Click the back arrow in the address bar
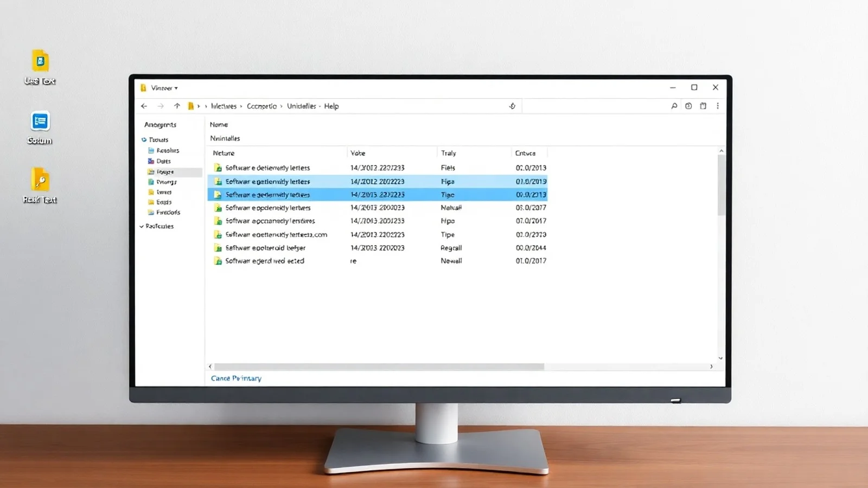This screenshot has height=488, width=868. coord(144,106)
